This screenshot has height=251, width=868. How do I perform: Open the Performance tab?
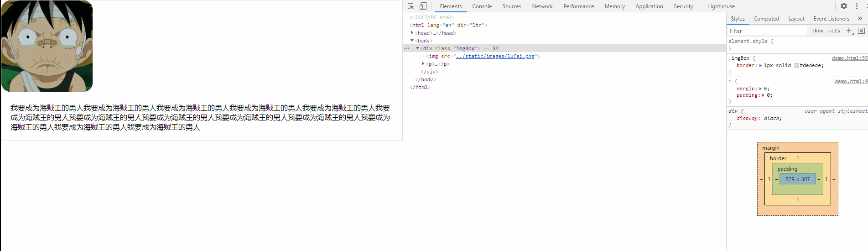point(578,6)
